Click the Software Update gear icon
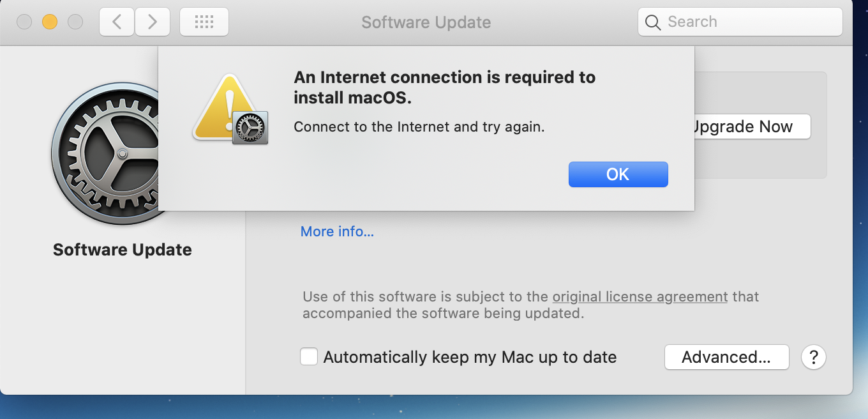 118,153
